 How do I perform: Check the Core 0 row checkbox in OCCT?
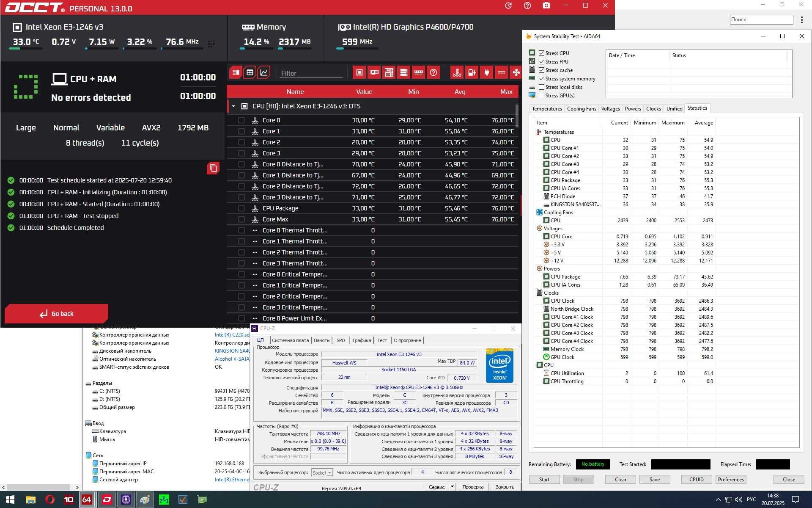click(x=241, y=120)
